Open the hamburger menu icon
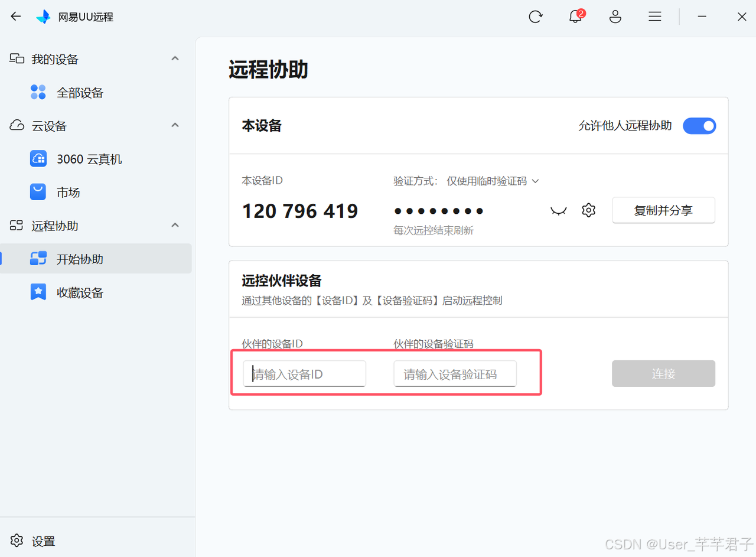This screenshot has width=756, height=557. pyautogui.click(x=654, y=17)
